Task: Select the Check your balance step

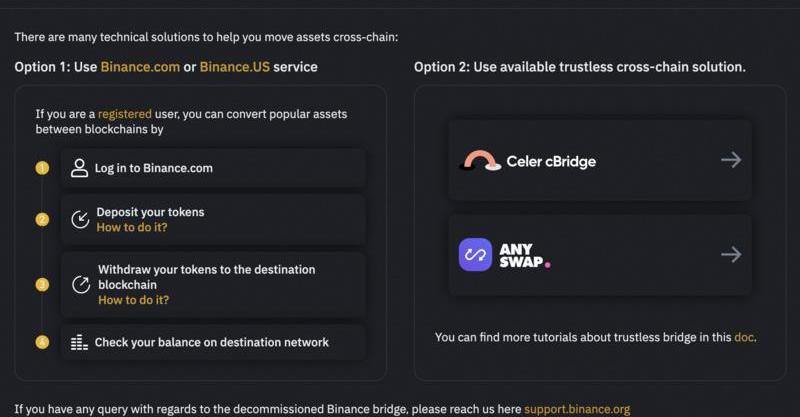Action: coord(212,342)
